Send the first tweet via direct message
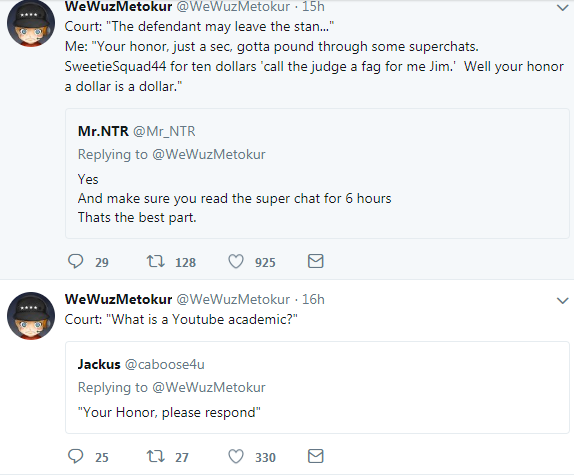Screen dimensions: 574x476 click(x=316, y=261)
